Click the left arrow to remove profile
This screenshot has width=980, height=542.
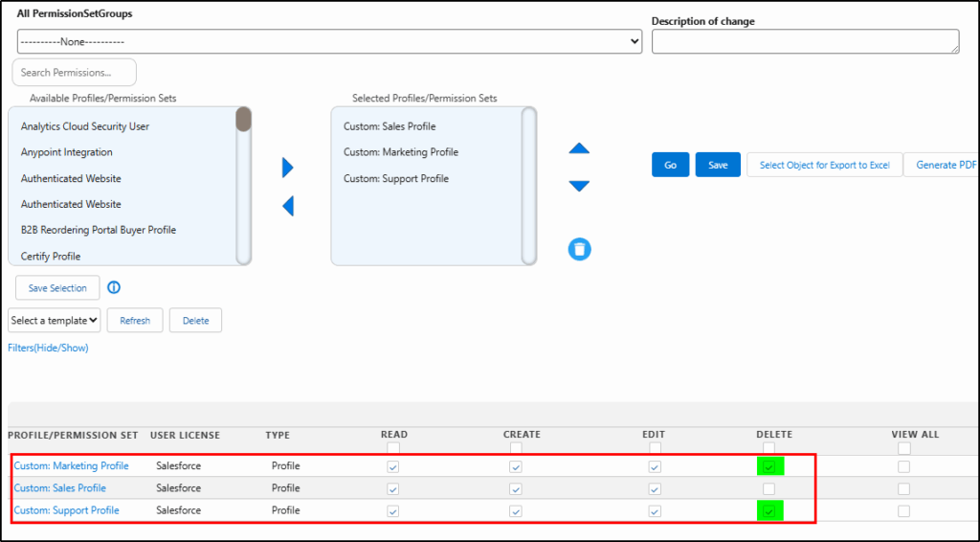pos(288,206)
